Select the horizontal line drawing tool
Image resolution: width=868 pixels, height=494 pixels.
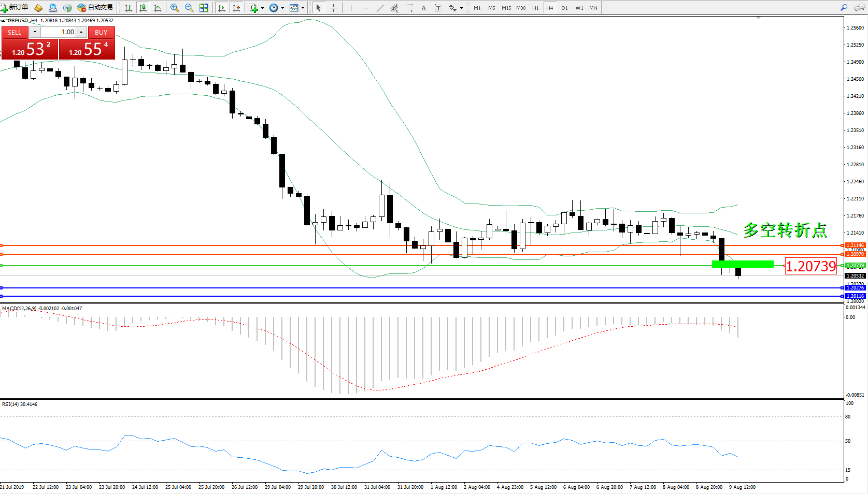[366, 8]
